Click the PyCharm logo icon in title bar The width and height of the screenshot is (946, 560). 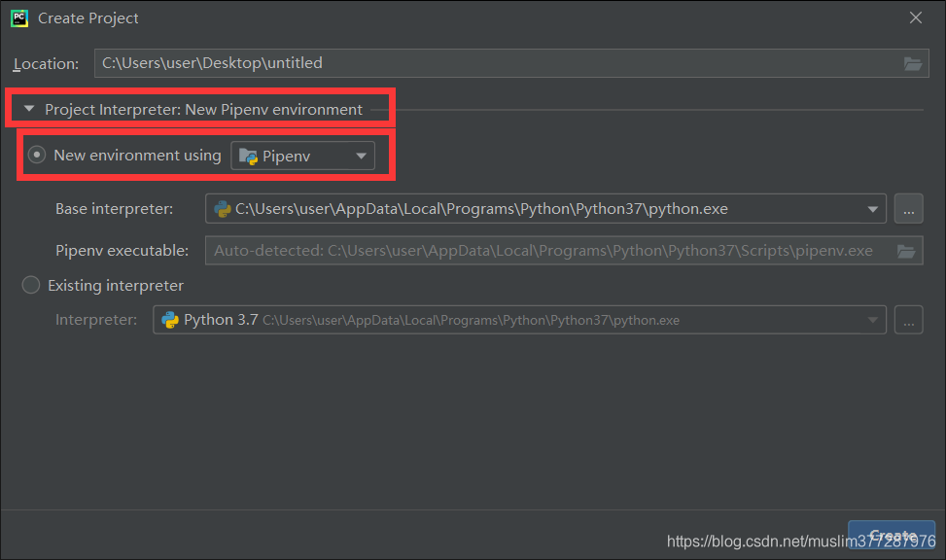coord(19,18)
